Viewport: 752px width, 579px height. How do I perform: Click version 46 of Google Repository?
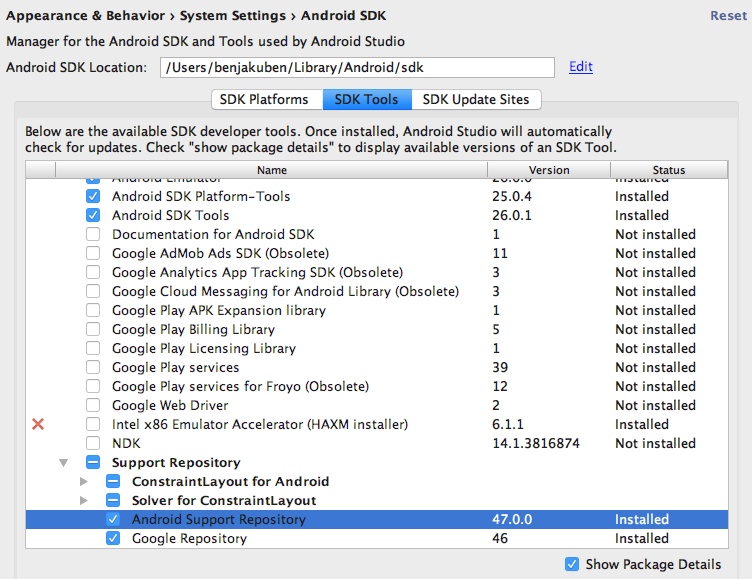point(500,538)
